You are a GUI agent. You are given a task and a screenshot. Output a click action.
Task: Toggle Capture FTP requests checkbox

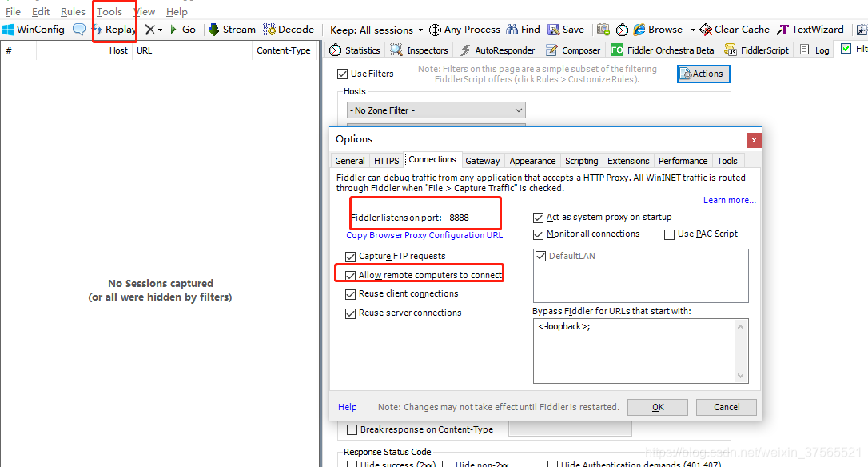click(x=350, y=257)
